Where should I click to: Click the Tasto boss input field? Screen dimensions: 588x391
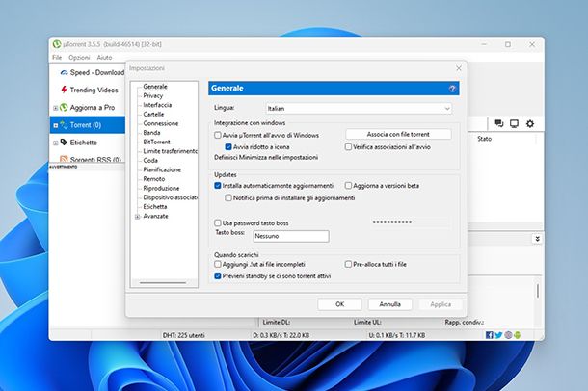pos(291,236)
